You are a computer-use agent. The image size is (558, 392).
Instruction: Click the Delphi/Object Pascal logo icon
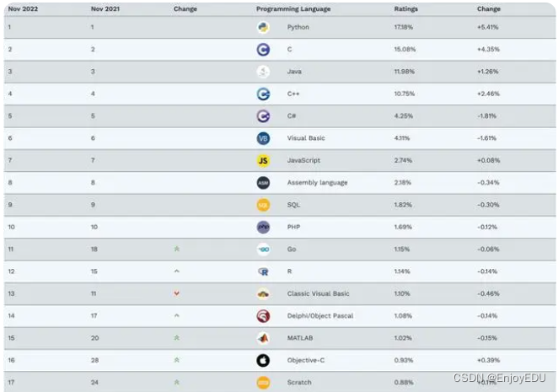(x=263, y=316)
